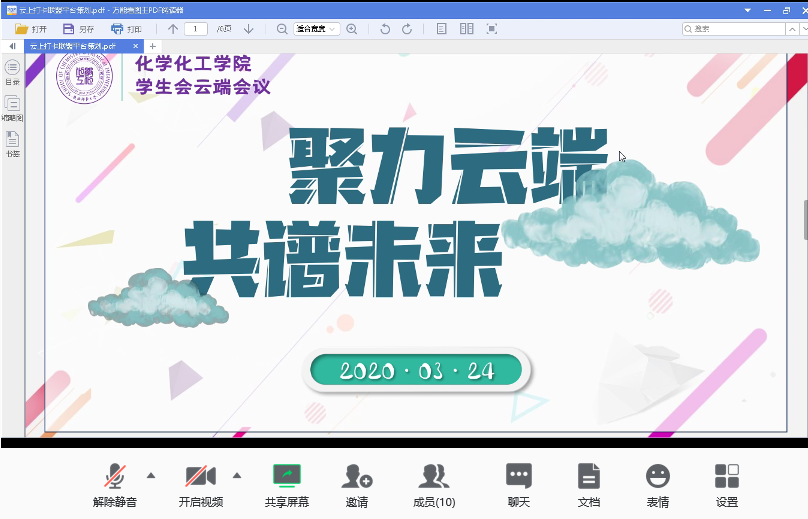Expand video options arrow beside 开启视频
Image resolution: width=808 pixels, height=519 pixels.
pos(237,475)
